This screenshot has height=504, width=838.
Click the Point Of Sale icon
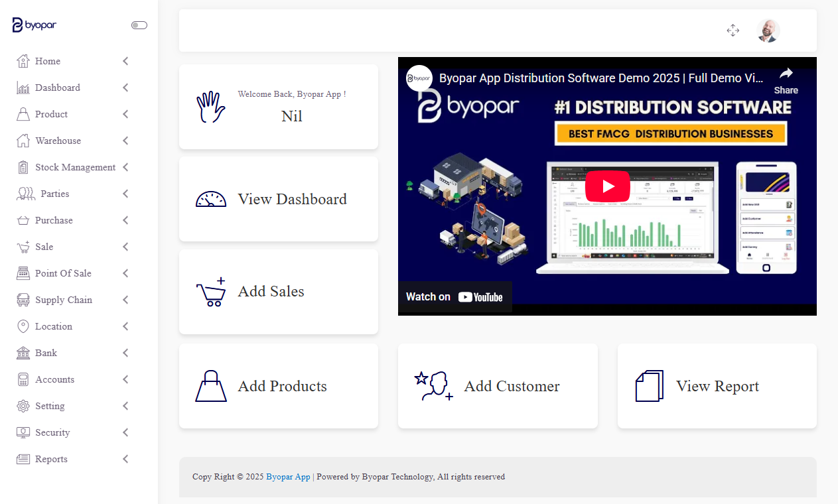pos(23,273)
